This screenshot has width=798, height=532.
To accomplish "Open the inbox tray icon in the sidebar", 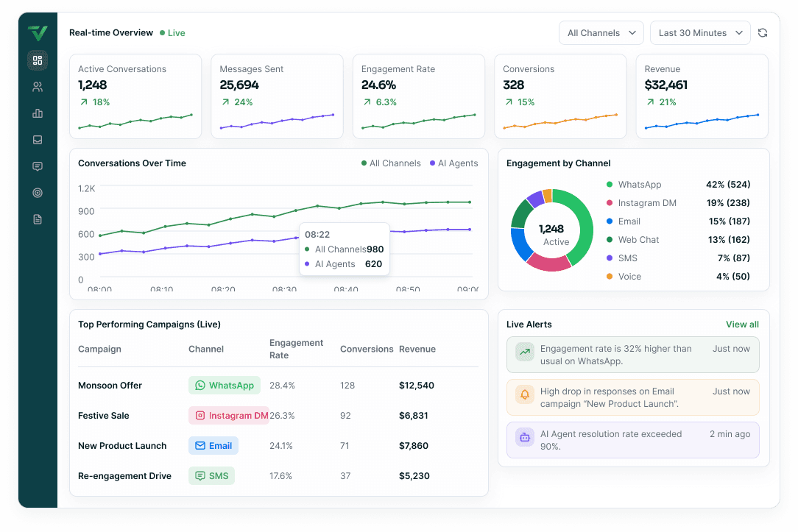I will pos(38,140).
